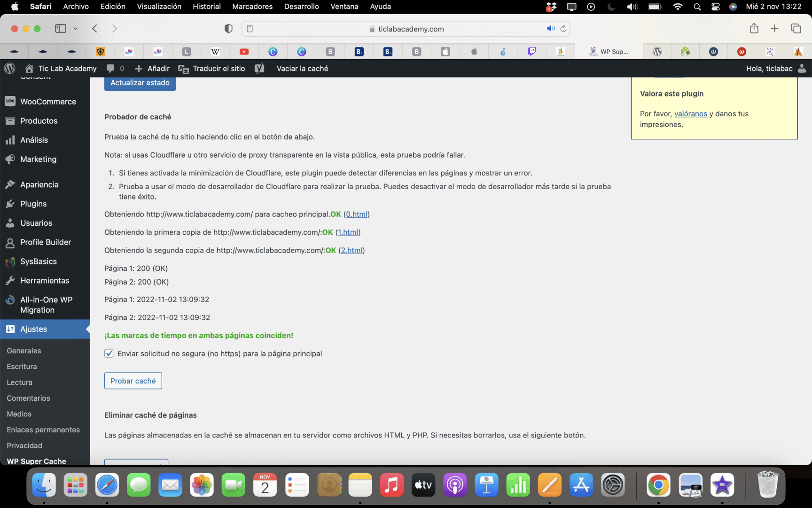Expand the Safari sidebar dropdown chevron
The image size is (812, 508).
[75, 29]
